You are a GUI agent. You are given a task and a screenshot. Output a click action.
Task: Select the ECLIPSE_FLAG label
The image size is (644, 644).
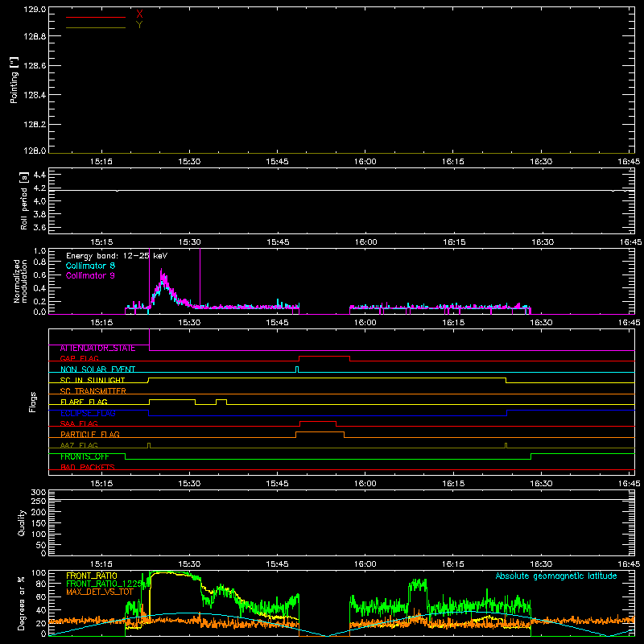88,413
